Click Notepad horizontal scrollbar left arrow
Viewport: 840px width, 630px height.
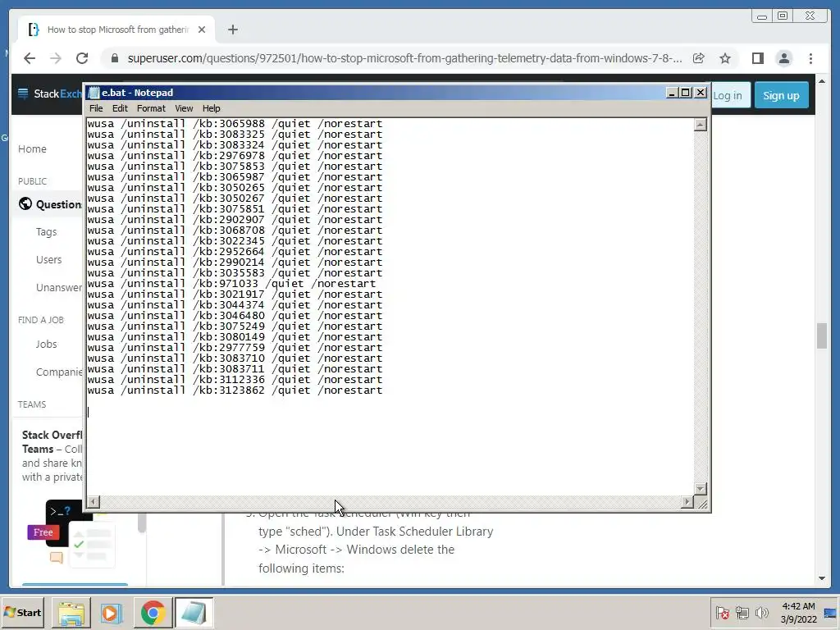click(x=94, y=502)
